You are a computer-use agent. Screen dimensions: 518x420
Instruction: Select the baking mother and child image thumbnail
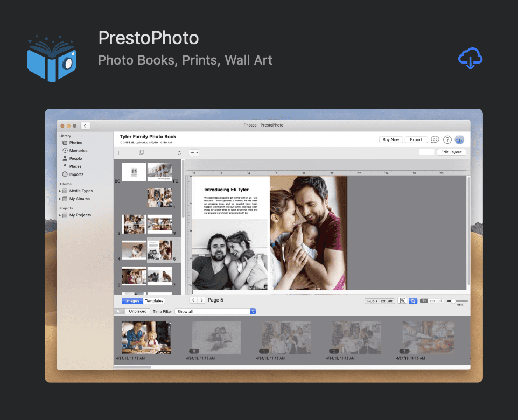146,337
